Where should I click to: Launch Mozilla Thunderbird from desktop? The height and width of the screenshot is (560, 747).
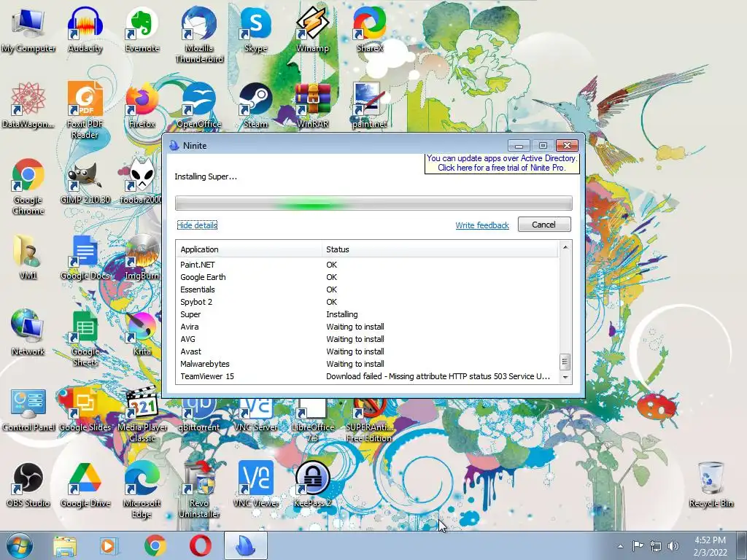199,34
